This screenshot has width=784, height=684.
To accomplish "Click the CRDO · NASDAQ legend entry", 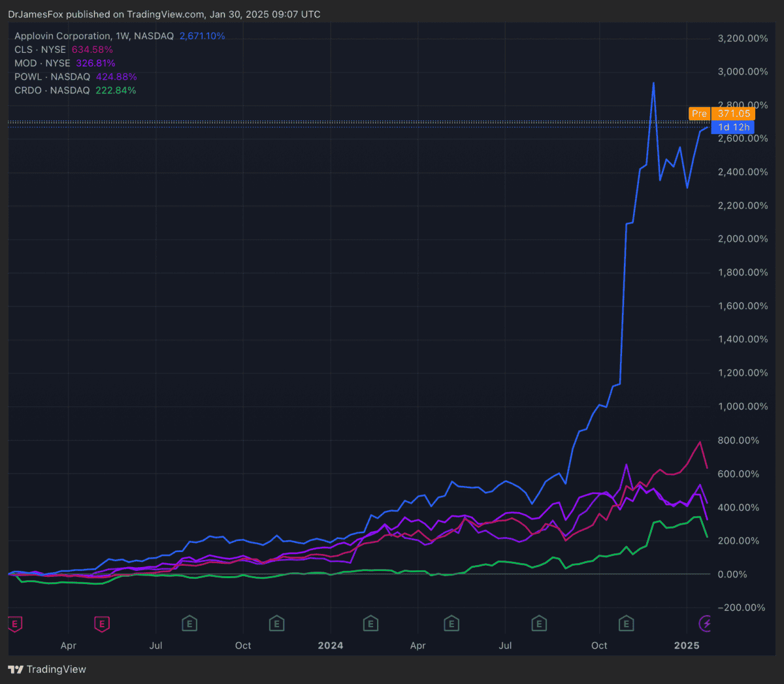I will [x=52, y=91].
